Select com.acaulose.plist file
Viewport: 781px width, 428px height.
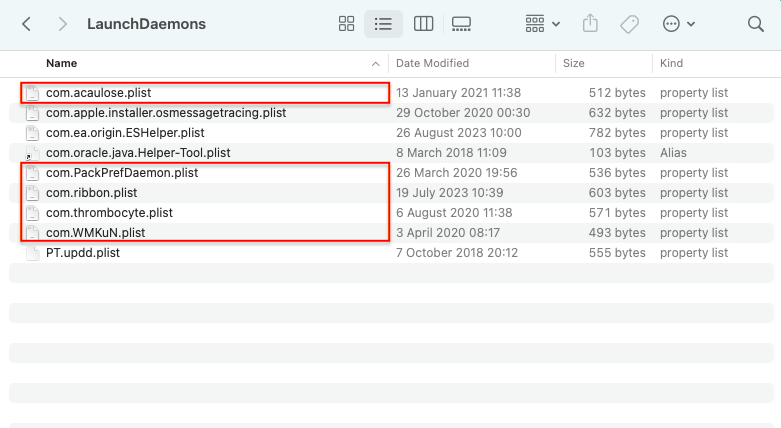point(98,93)
